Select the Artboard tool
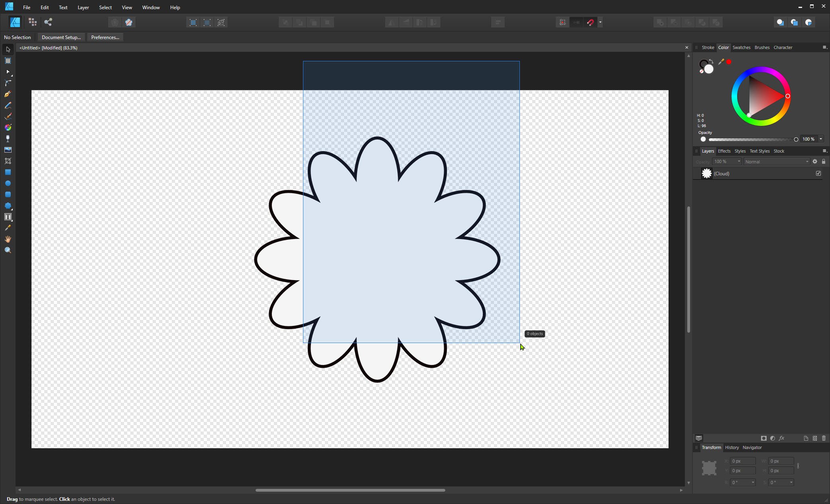Viewport: 830px width, 504px height. [8, 61]
